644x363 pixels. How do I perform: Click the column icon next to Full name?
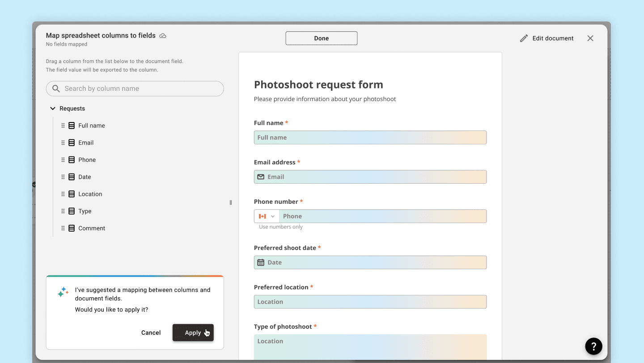tap(72, 126)
